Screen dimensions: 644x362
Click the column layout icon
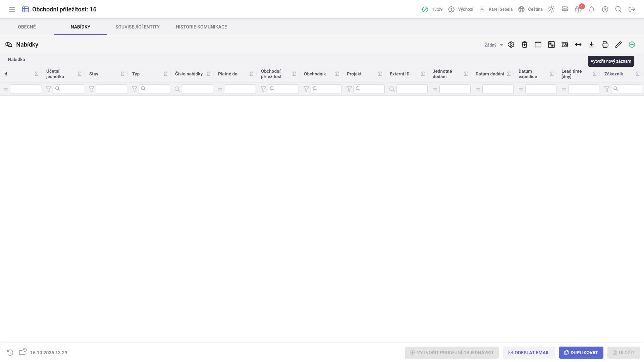click(538, 45)
